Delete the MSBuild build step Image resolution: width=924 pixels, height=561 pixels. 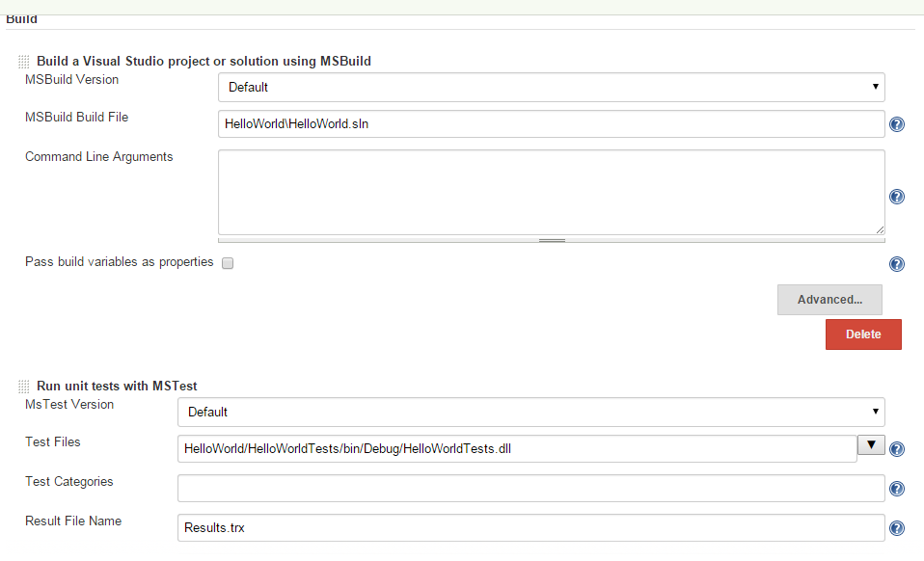point(863,334)
